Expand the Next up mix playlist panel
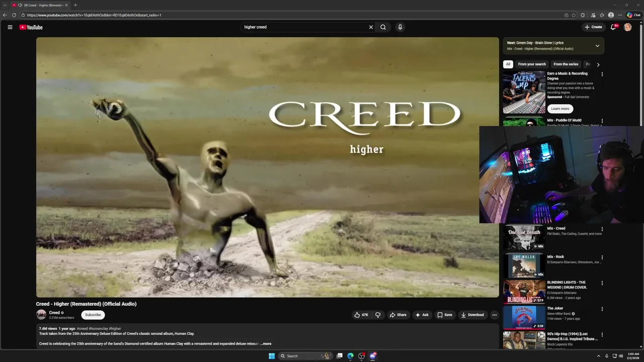Screen dimensions: 644x362 click(x=597, y=46)
